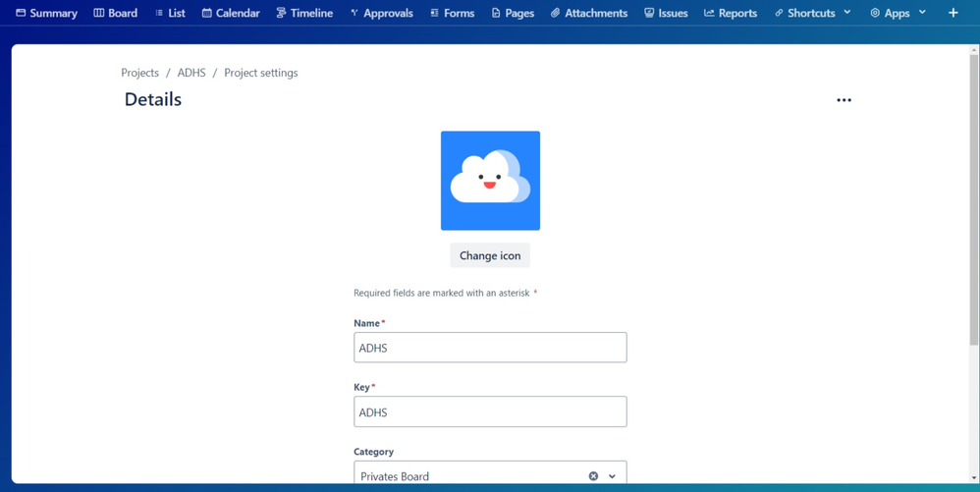Open the three-dot more actions menu
Image resolution: width=980 pixels, height=492 pixels.
[844, 100]
